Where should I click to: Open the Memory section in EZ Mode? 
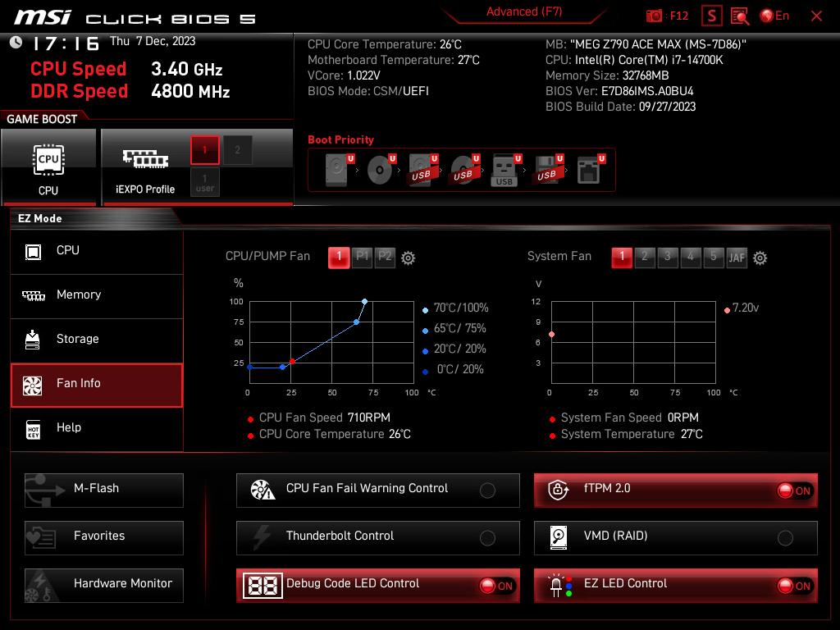coord(97,295)
